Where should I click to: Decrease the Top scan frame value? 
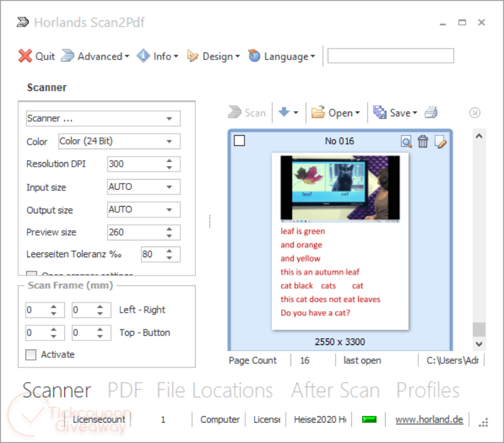tap(53, 336)
